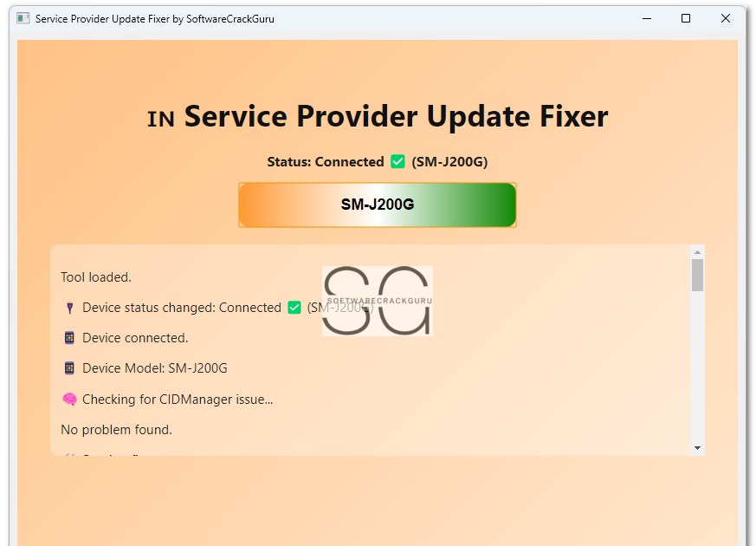Viewport: 756px width, 546px height.
Task: Click the 'Device status changed: Connected' text
Action: [182, 308]
